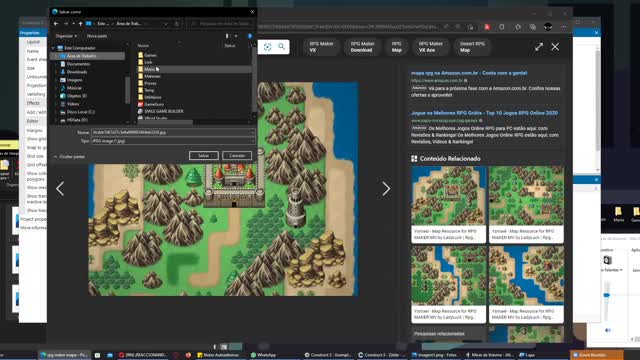Image resolution: width=640 pixels, height=360 pixels.
Task: Click the up-one-level arrow in Salvar como
Action: pyautogui.click(x=80, y=24)
